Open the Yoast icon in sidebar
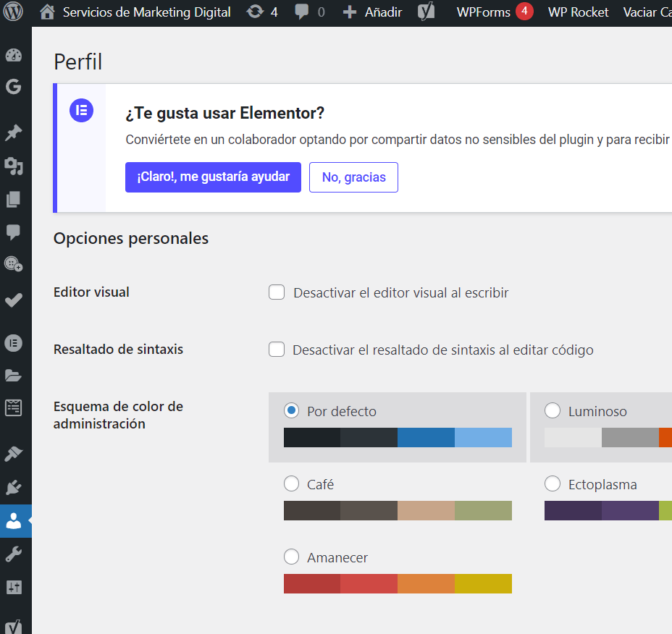 point(13,626)
